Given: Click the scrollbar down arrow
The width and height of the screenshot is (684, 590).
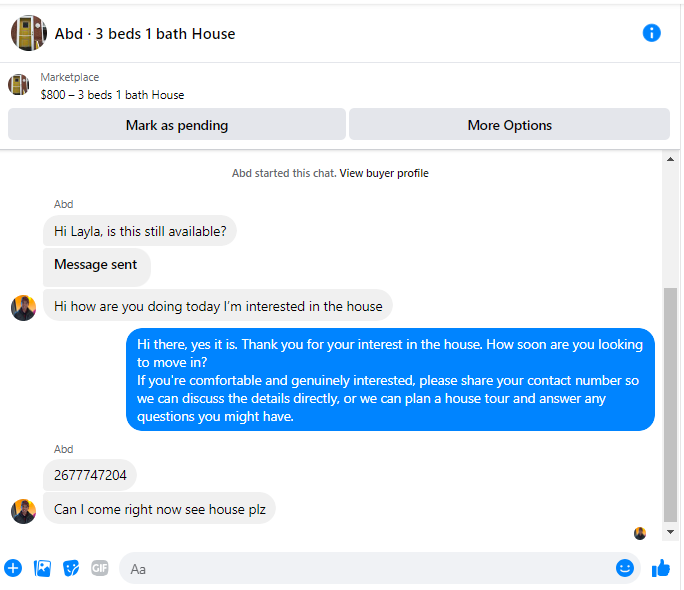Looking at the screenshot, I should [x=670, y=532].
